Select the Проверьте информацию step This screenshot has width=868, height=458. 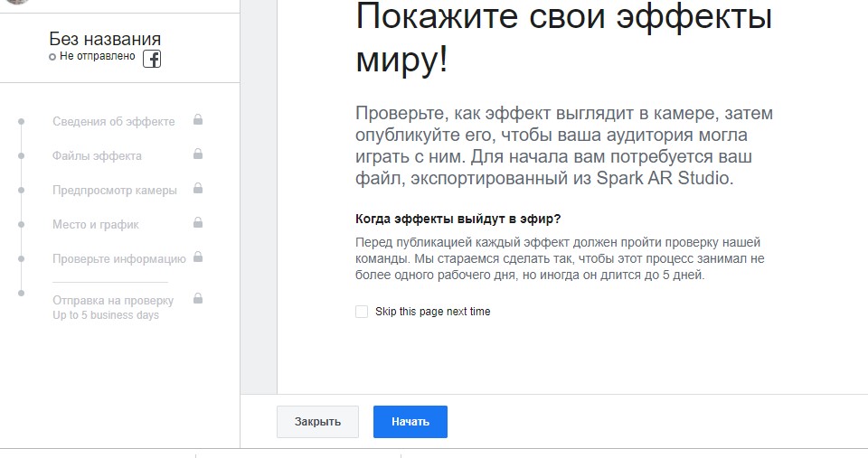[x=118, y=259]
